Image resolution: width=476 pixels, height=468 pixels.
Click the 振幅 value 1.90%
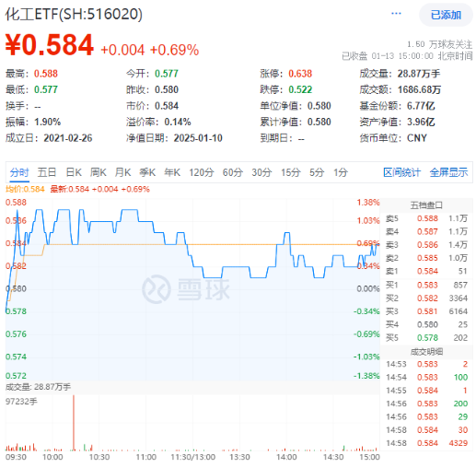(47, 122)
